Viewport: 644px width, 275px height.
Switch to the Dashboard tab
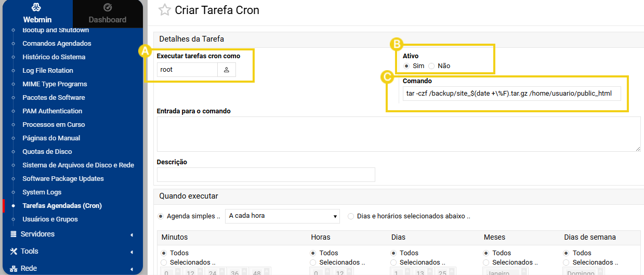point(108,14)
